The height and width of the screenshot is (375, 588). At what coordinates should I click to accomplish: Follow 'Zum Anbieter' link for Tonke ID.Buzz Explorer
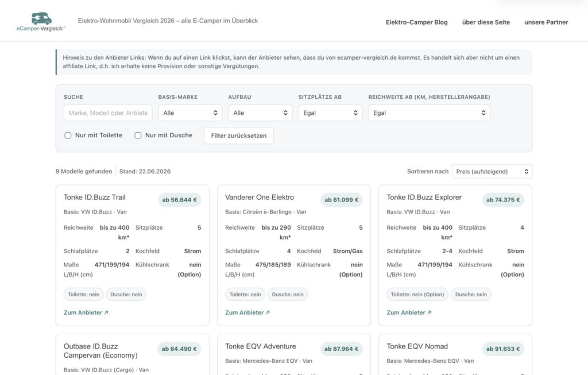pos(409,312)
